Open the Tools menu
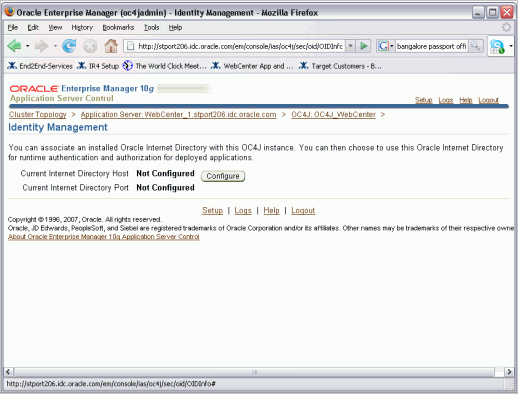The height and width of the screenshot is (394, 518). tap(151, 27)
